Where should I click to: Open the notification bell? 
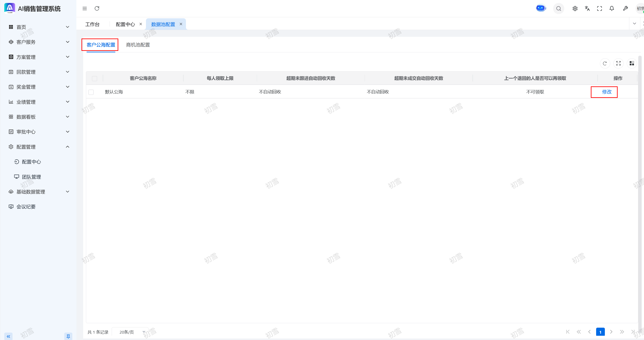tap(612, 9)
